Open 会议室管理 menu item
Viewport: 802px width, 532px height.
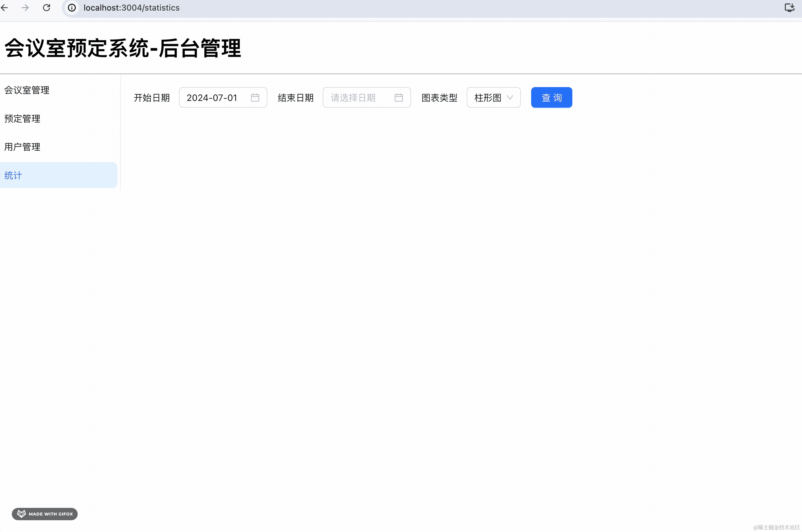point(27,90)
